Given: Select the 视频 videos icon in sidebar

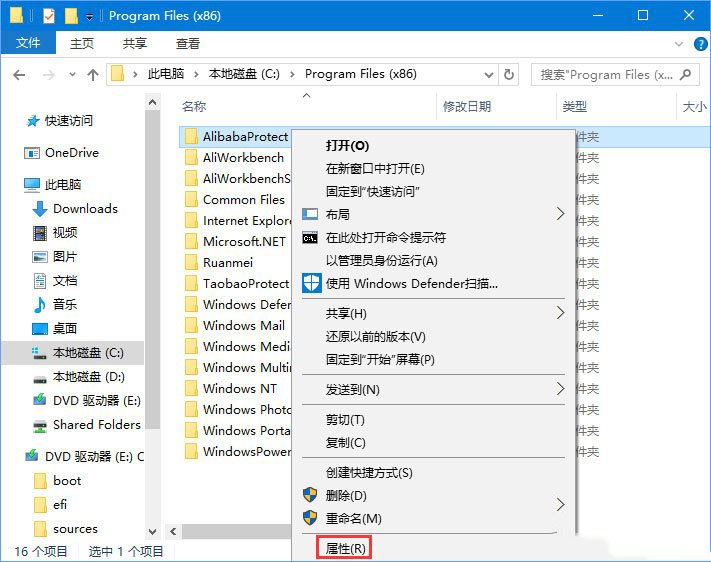Looking at the screenshot, I should point(40,233).
